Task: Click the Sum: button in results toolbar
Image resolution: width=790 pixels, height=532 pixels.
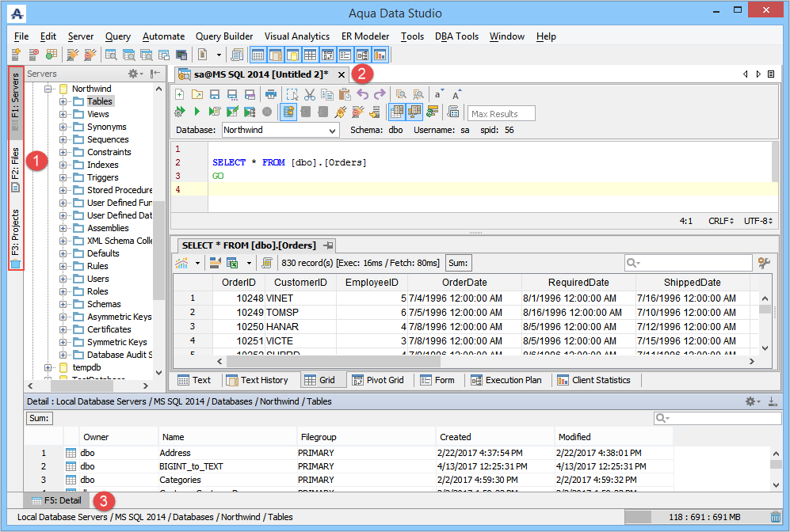Action: coord(459,263)
